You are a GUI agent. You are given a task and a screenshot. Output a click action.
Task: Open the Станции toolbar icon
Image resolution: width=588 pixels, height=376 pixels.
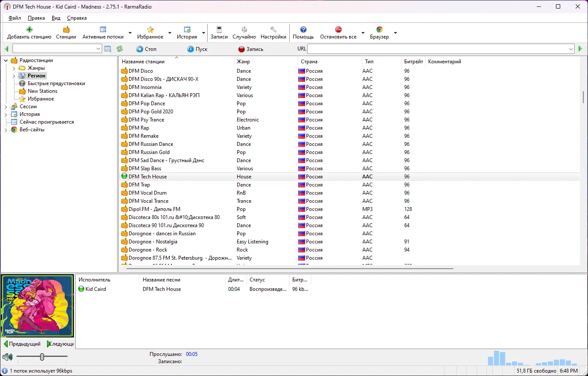point(66,30)
